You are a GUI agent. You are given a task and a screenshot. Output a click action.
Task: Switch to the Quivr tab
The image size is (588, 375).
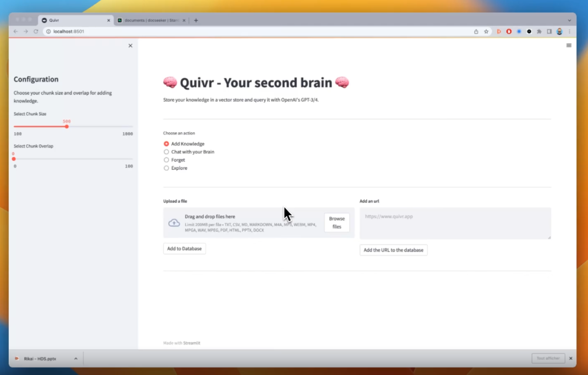click(x=75, y=20)
